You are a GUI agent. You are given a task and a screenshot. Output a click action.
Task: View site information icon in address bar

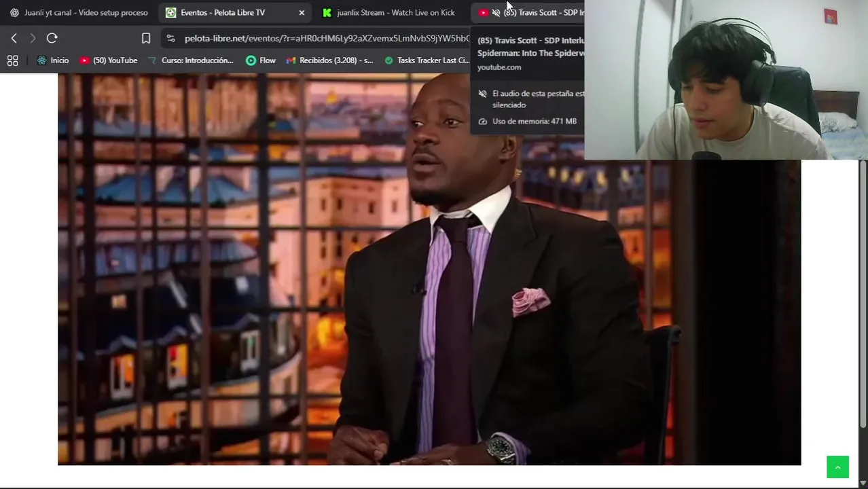click(x=170, y=38)
